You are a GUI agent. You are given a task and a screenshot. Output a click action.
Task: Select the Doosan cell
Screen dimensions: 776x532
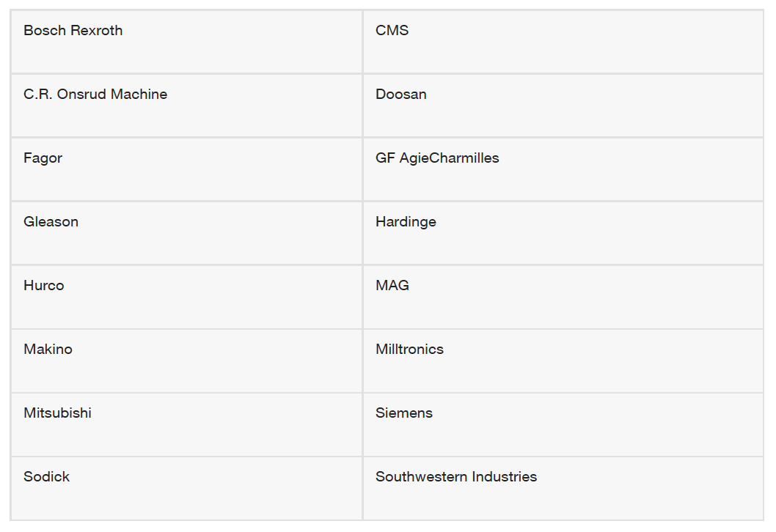(x=563, y=106)
